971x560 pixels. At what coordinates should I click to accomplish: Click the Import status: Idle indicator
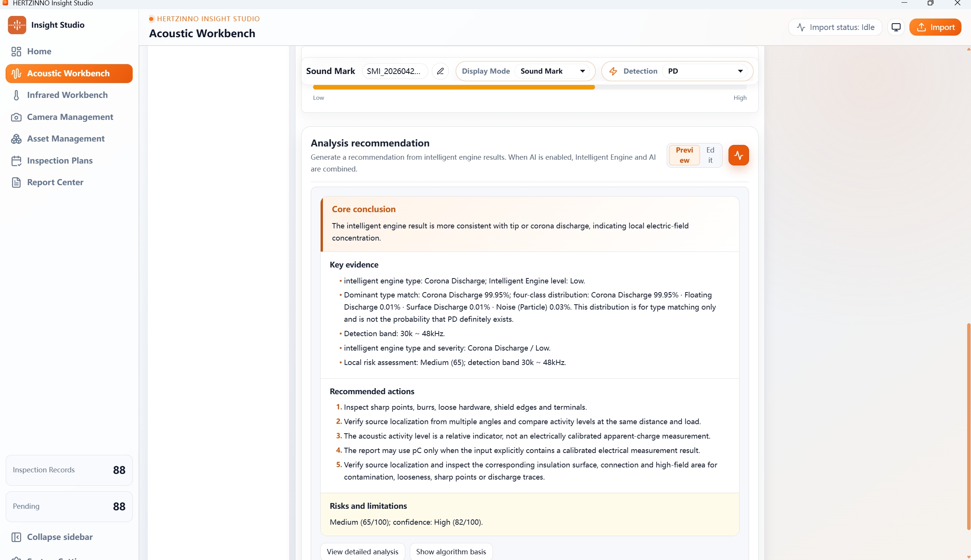[835, 27]
